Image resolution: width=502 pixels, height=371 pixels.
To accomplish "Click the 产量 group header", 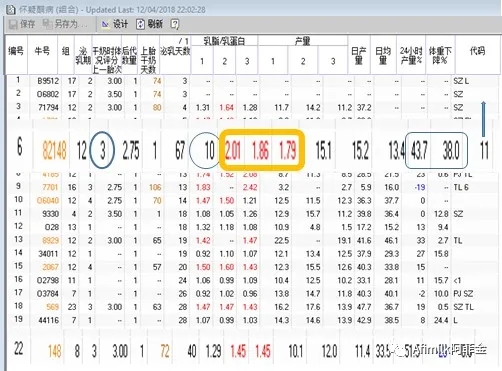I will click(x=303, y=41).
